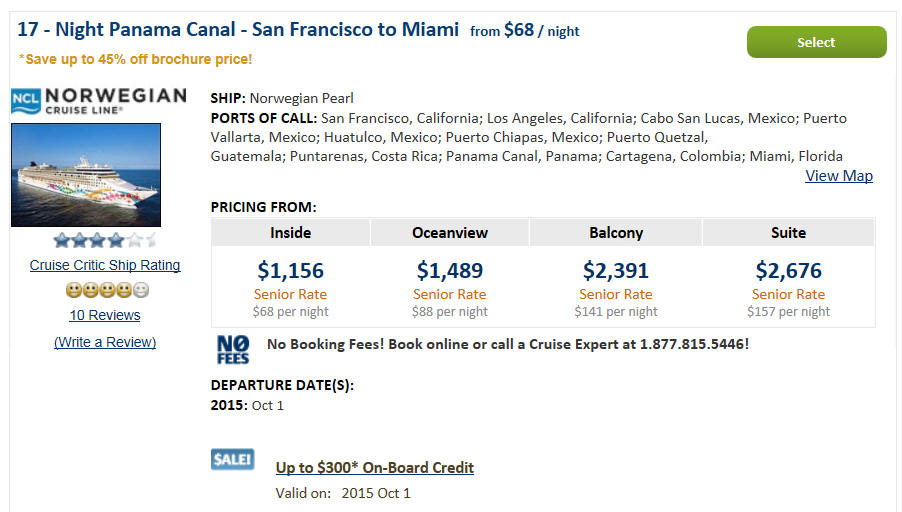The image size is (902, 512).
Task: Click the green Select button
Action: (x=816, y=42)
